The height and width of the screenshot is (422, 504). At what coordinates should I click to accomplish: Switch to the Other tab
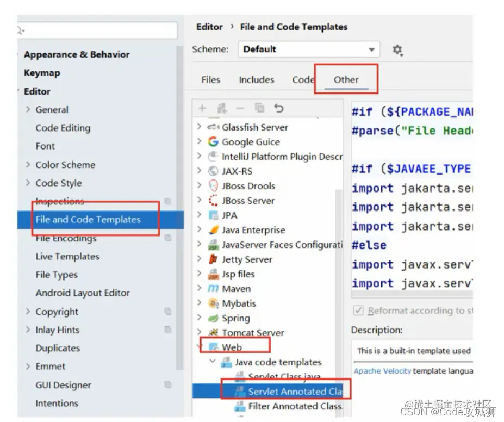346,80
